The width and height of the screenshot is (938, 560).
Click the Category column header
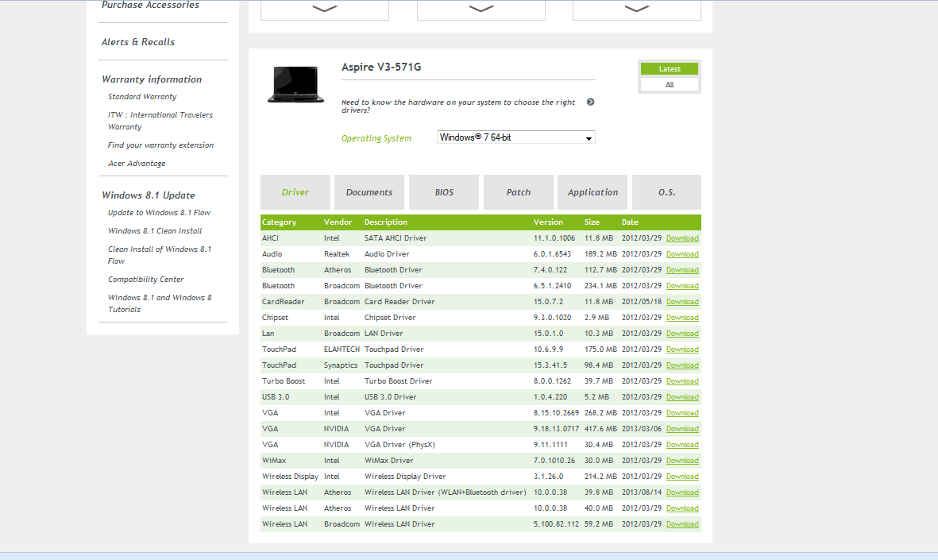coord(280,222)
